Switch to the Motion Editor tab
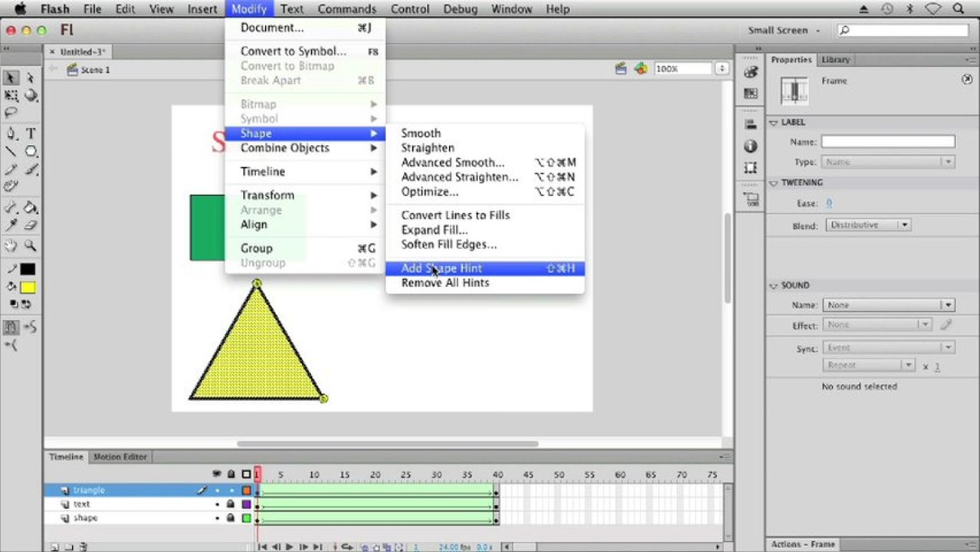The height and width of the screenshot is (552, 980). point(120,457)
